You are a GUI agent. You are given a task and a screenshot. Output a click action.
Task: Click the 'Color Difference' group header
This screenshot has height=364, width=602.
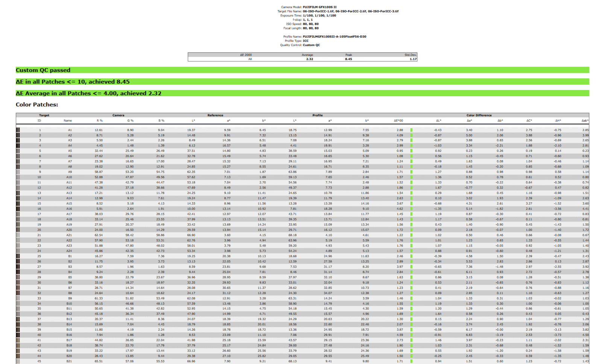pos(479,115)
